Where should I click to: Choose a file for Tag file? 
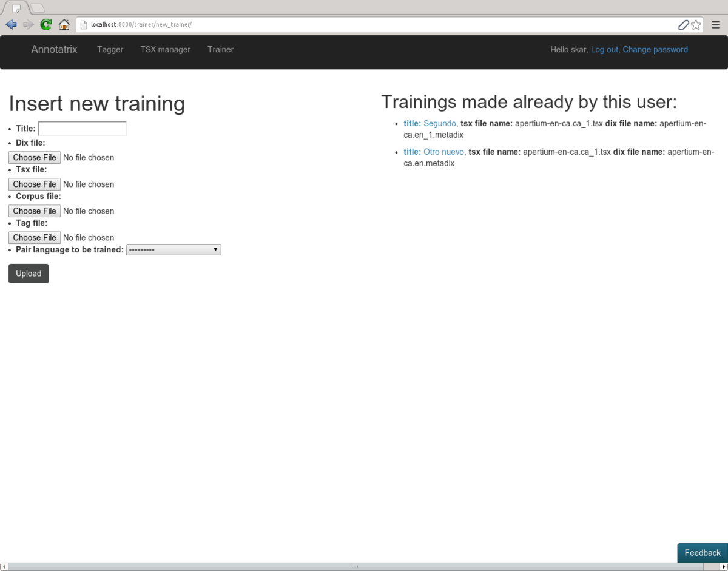pos(35,238)
